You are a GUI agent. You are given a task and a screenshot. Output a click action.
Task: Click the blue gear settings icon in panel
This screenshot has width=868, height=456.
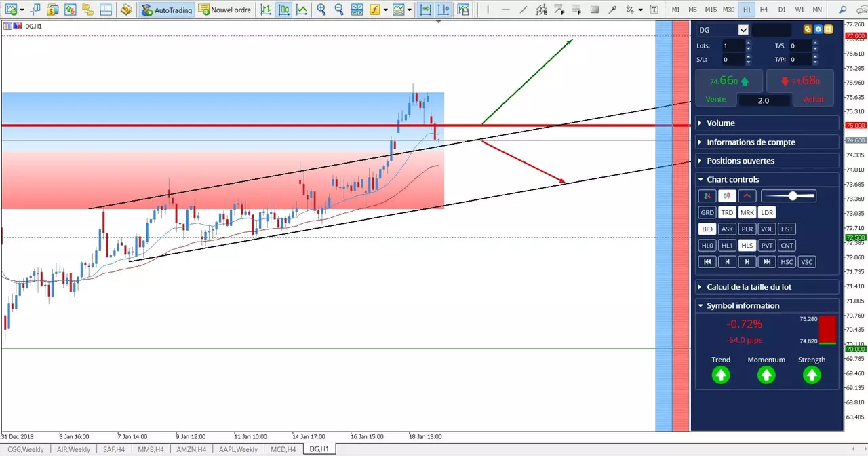pos(818,29)
